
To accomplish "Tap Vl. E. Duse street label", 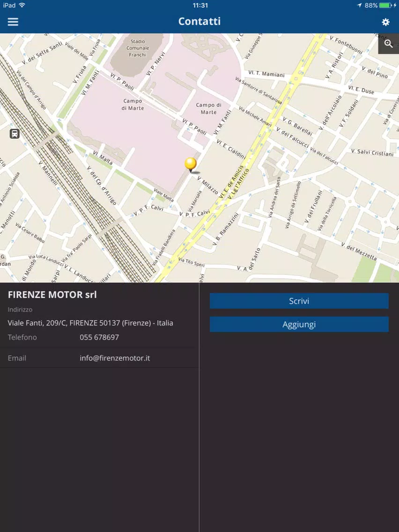I will 361,89.
